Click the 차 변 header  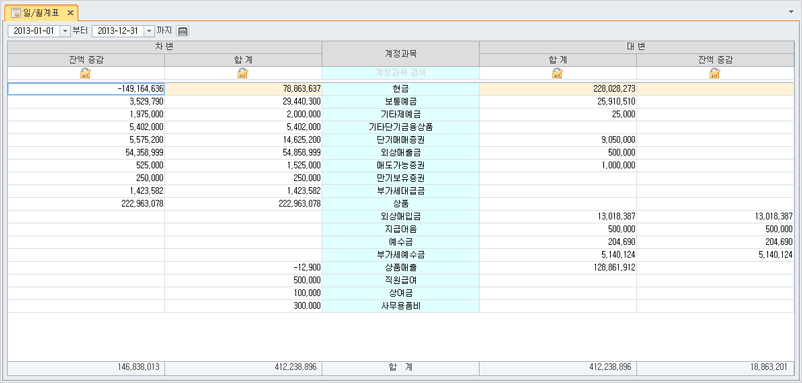(165, 47)
